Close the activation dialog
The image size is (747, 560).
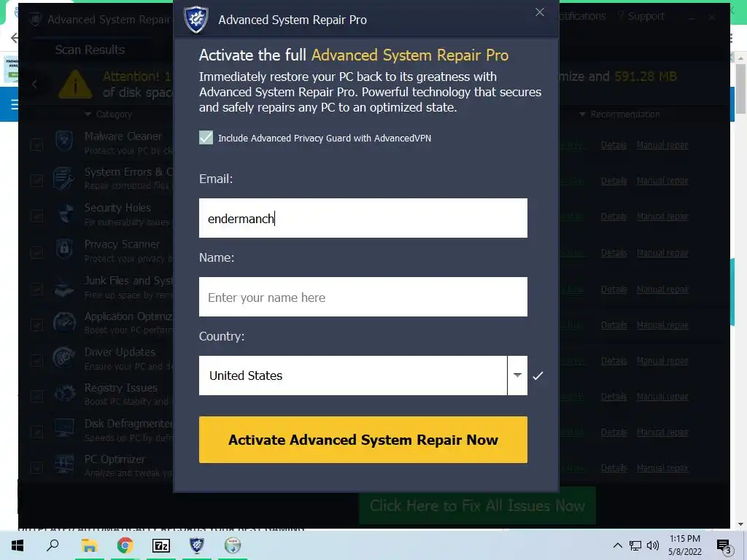click(539, 12)
